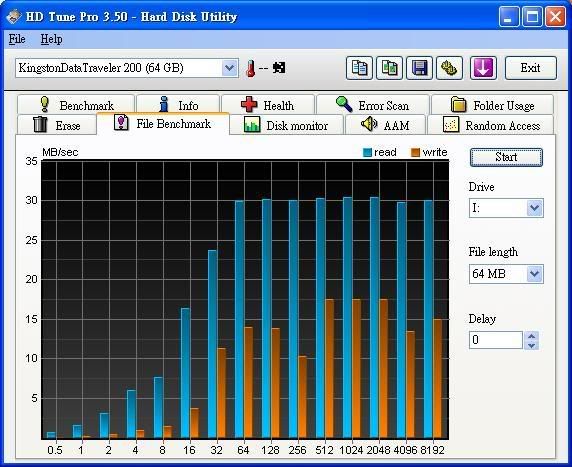Click the Exit button
Image resolution: width=572 pixels, height=467 pixels.
531,68
